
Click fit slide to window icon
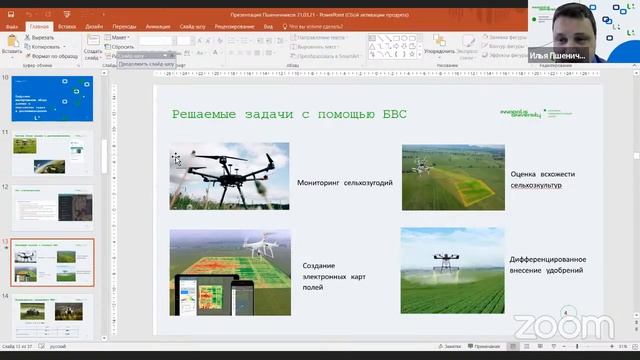click(x=635, y=346)
